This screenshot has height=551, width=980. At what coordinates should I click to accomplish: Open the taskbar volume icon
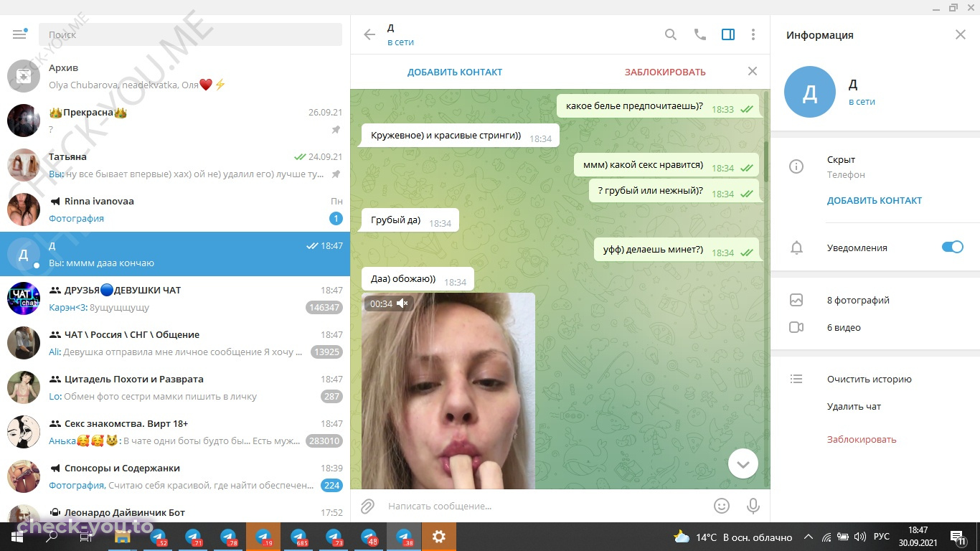[x=859, y=537]
